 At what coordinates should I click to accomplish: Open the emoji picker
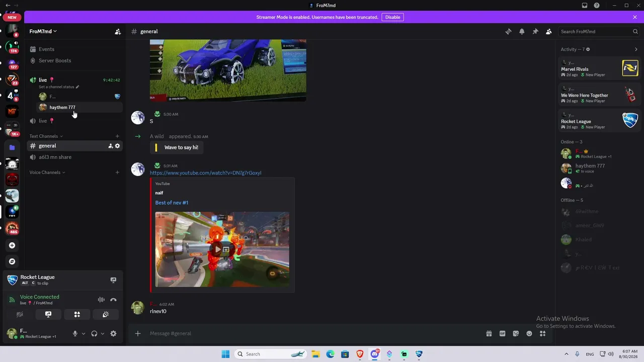[x=529, y=333]
